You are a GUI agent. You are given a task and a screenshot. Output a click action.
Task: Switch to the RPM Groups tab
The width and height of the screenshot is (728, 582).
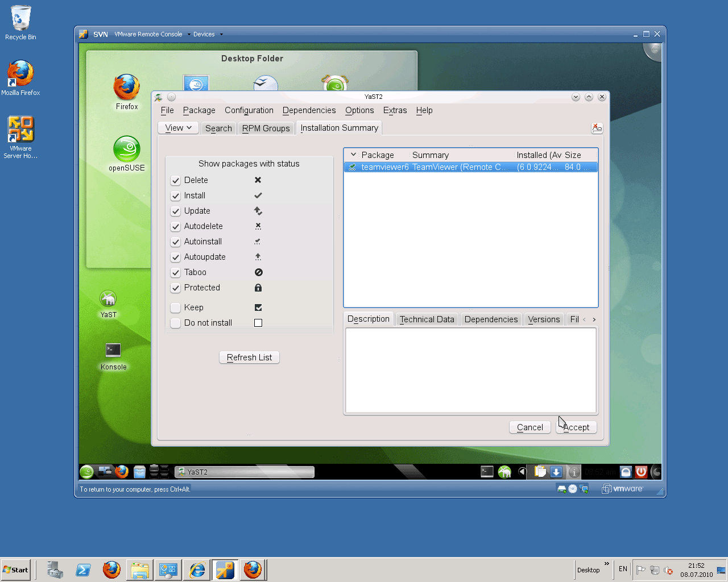click(266, 128)
